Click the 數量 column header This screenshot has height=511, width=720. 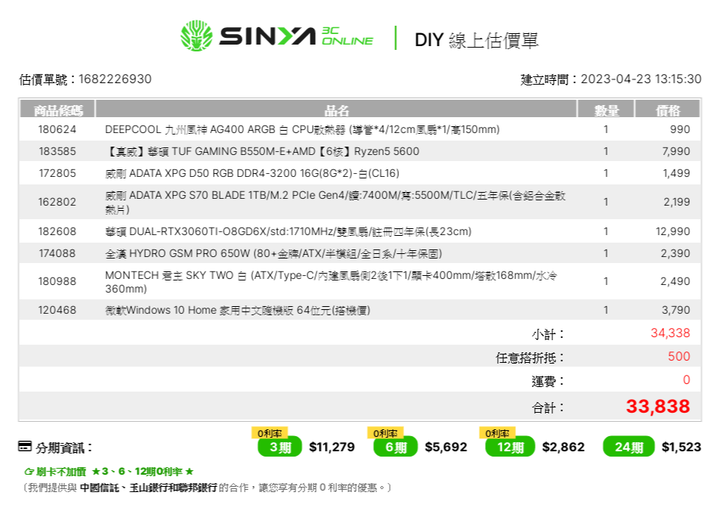coord(606,110)
